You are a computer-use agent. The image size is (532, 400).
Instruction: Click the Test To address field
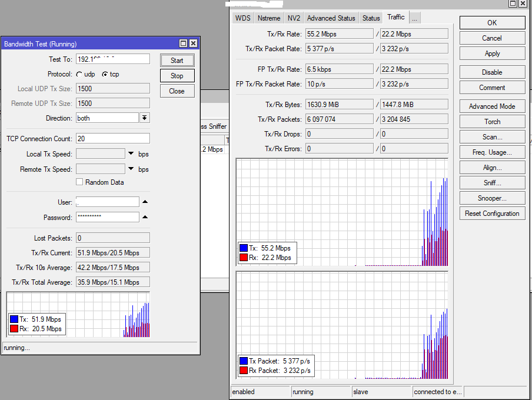[x=112, y=59]
